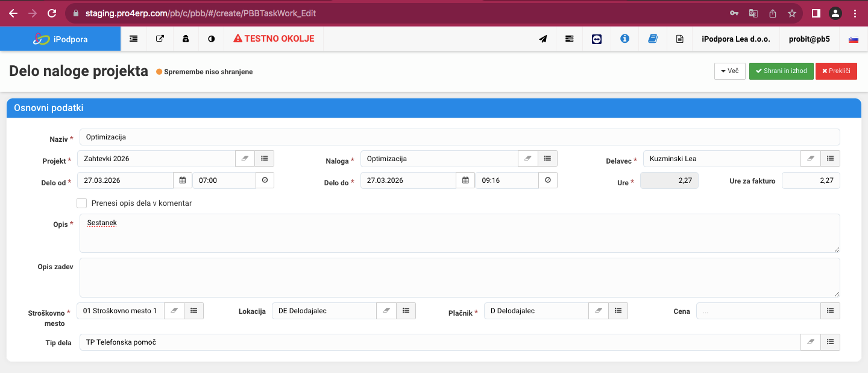Viewport: 868px width, 373px height.
Task: Clear Stroškovno mesto with eraser icon
Action: (x=174, y=311)
